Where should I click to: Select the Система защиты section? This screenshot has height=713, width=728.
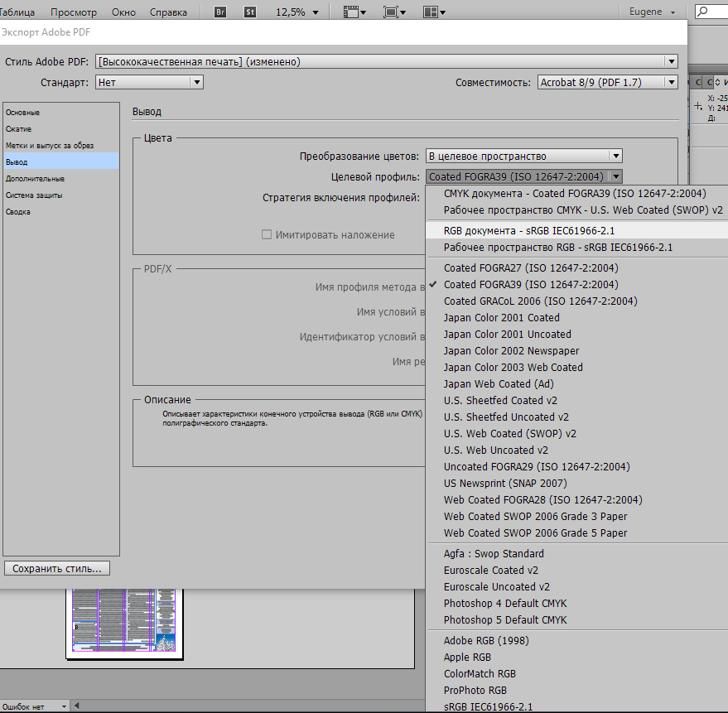[x=60, y=195]
